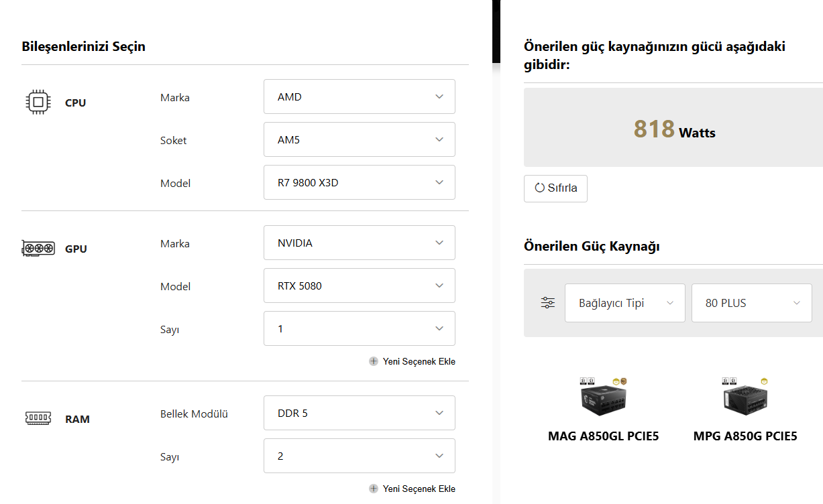Open the Bellek Modülü dropdown DDR 5
823x504 pixels.
pos(360,413)
